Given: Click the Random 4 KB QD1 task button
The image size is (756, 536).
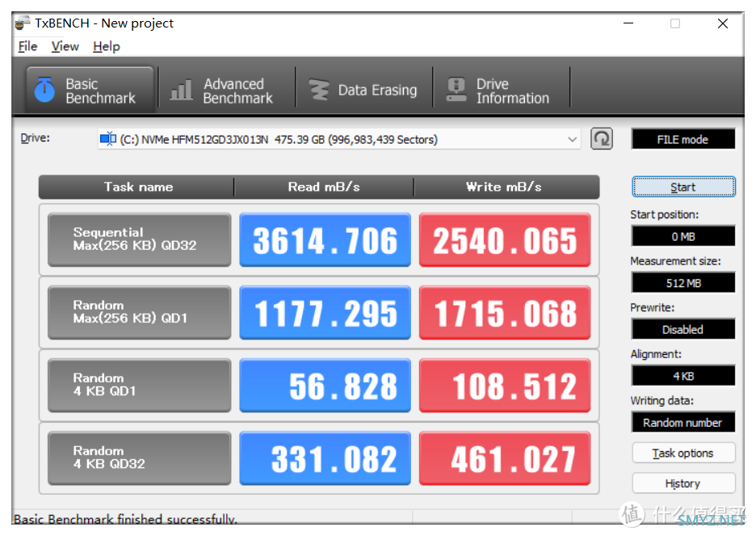Looking at the screenshot, I should (140, 386).
